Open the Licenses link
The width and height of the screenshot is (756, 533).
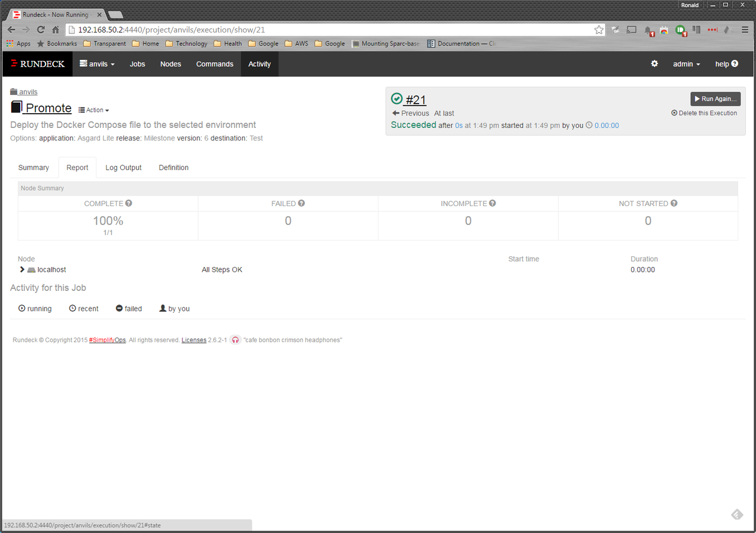tap(194, 340)
